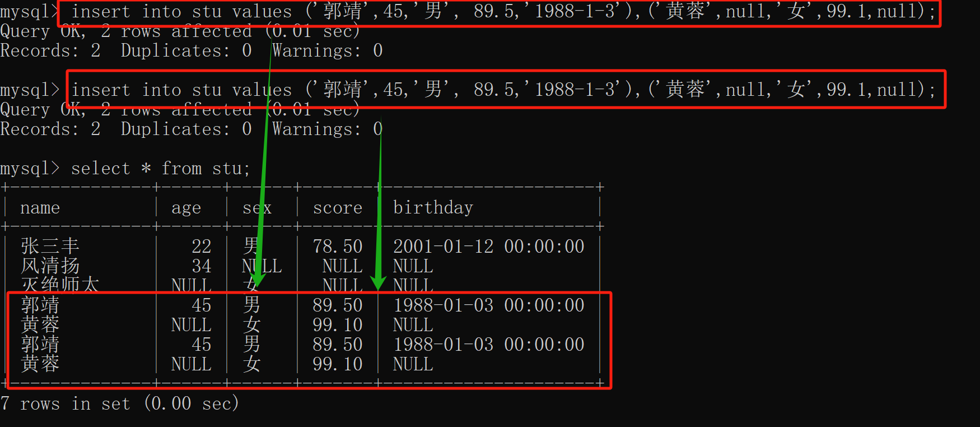Viewport: 980px width, 427px height.
Task: Click the 'score' column header
Action: coord(338,208)
